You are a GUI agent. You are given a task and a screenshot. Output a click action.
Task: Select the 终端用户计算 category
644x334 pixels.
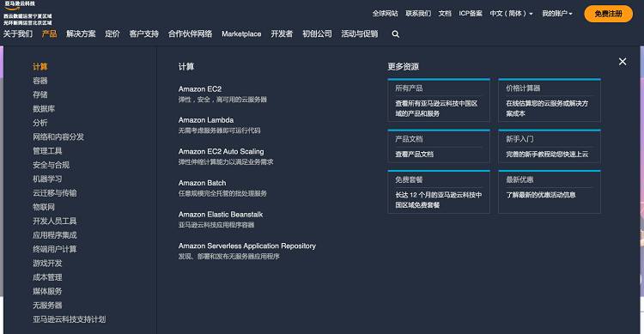pyautogui.click(x=55, y=249)
